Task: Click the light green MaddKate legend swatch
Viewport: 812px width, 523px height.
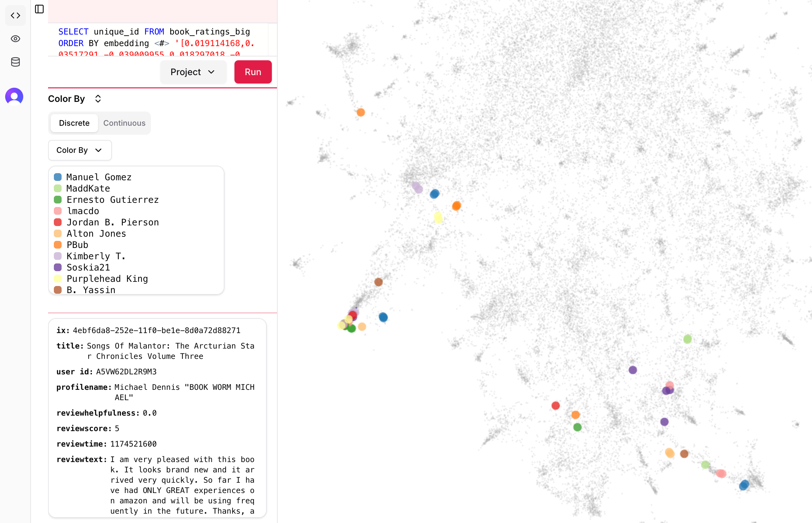Action: [58, 188]
